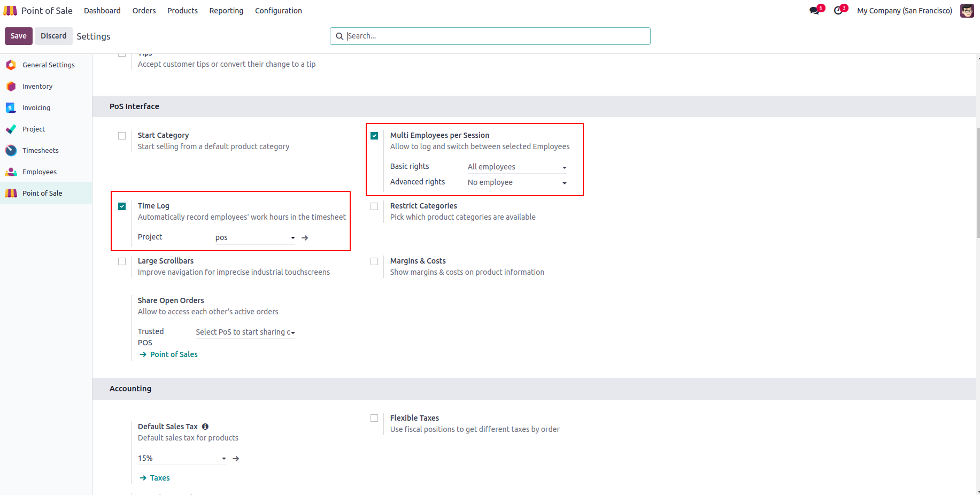The width and height of the screenshot is (980, 495).
Task: Save the settings changes
Action: [19, 36]
